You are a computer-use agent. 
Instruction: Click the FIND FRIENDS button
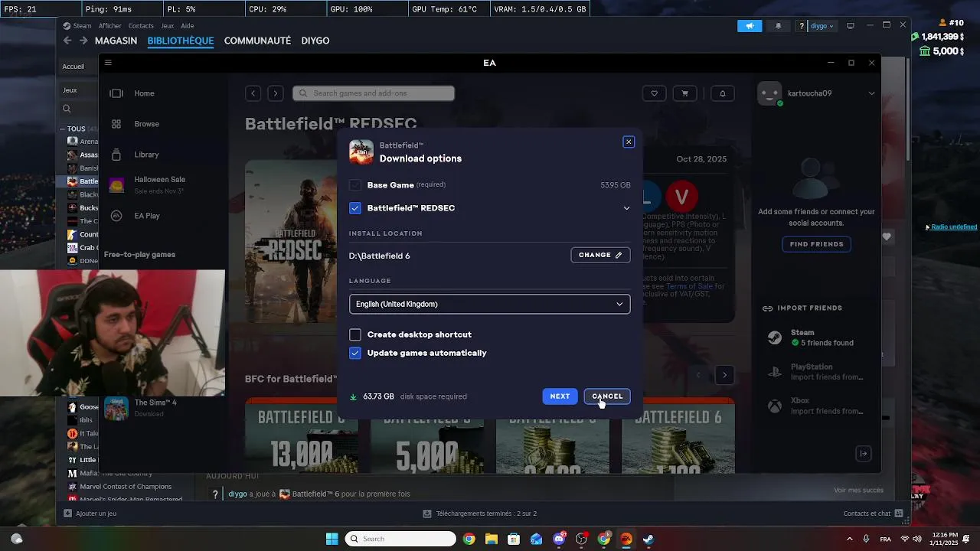[816, 244]
